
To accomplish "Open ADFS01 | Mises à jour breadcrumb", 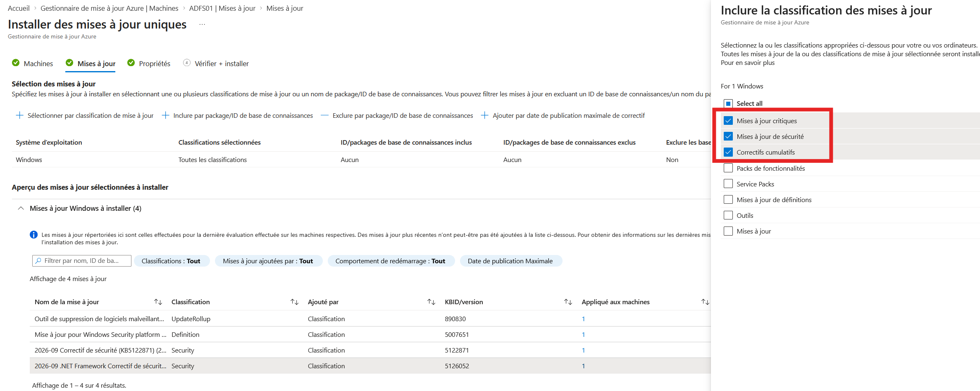I will click(222, 8).
